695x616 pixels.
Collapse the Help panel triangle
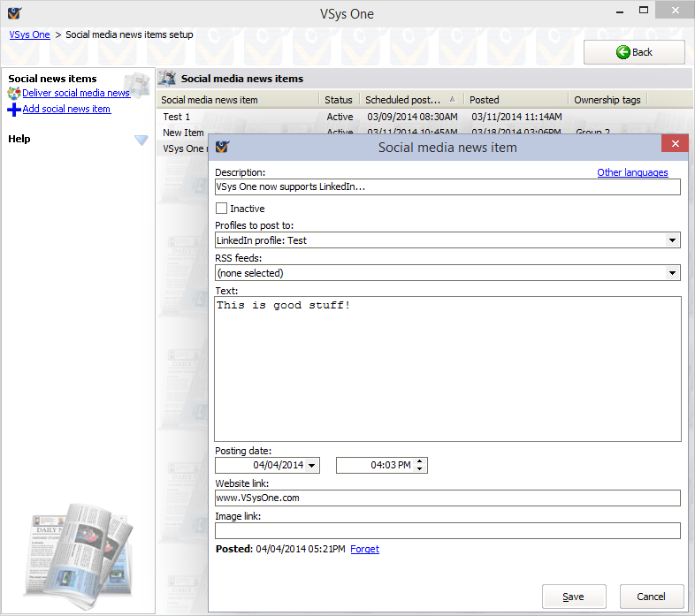coord(141,140)
